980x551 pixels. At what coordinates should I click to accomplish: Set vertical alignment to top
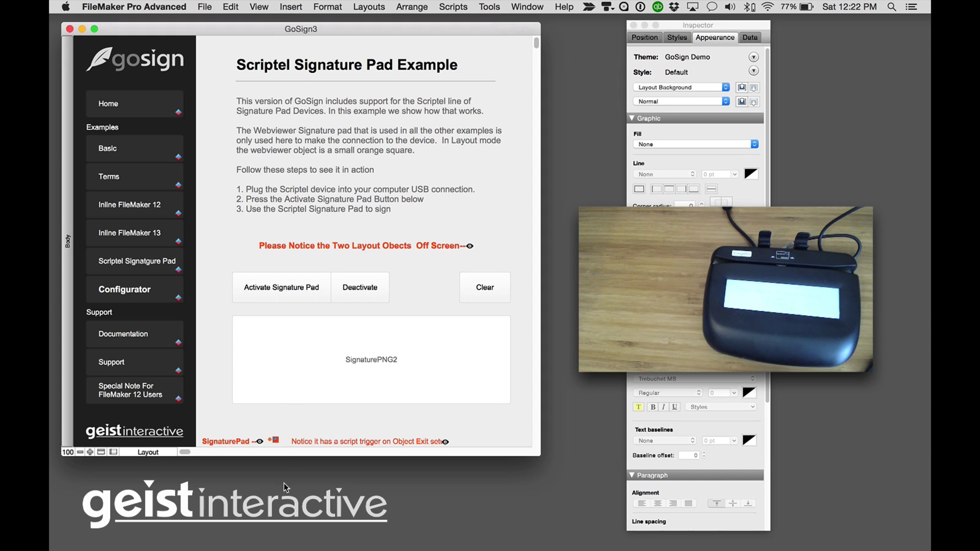[717, 503]
